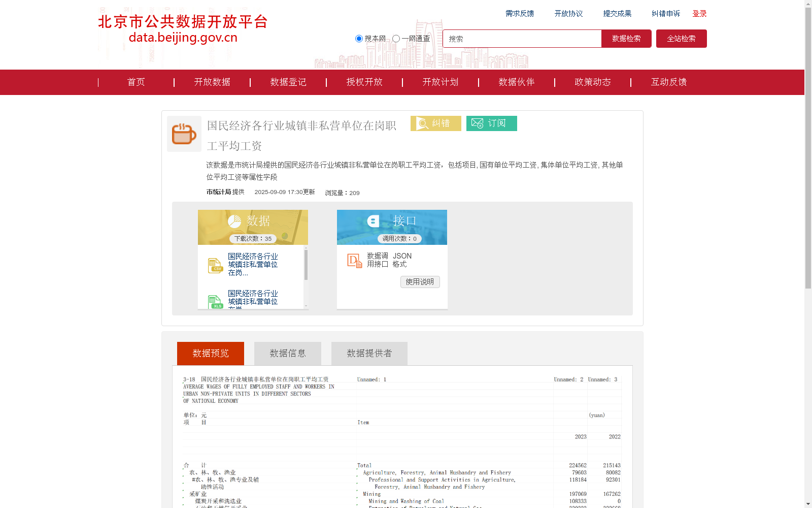Click the 使用说明 button
The width and height of the screenshot is (812, 508).
tap(420, 281)
